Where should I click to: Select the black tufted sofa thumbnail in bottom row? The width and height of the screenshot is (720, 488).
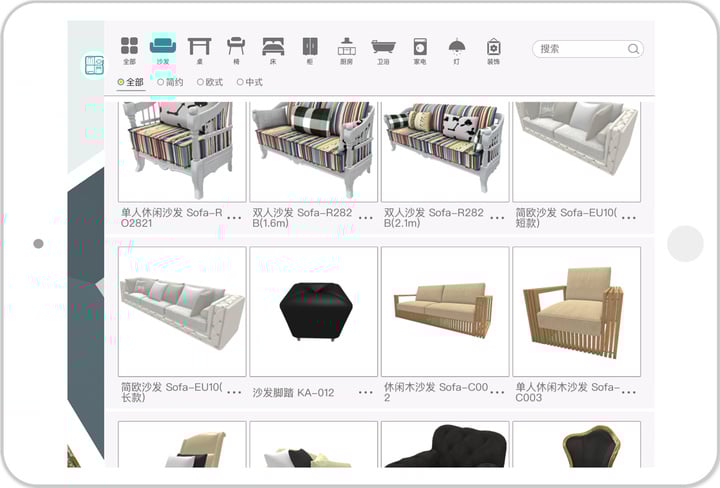click(x=445, y=444)
